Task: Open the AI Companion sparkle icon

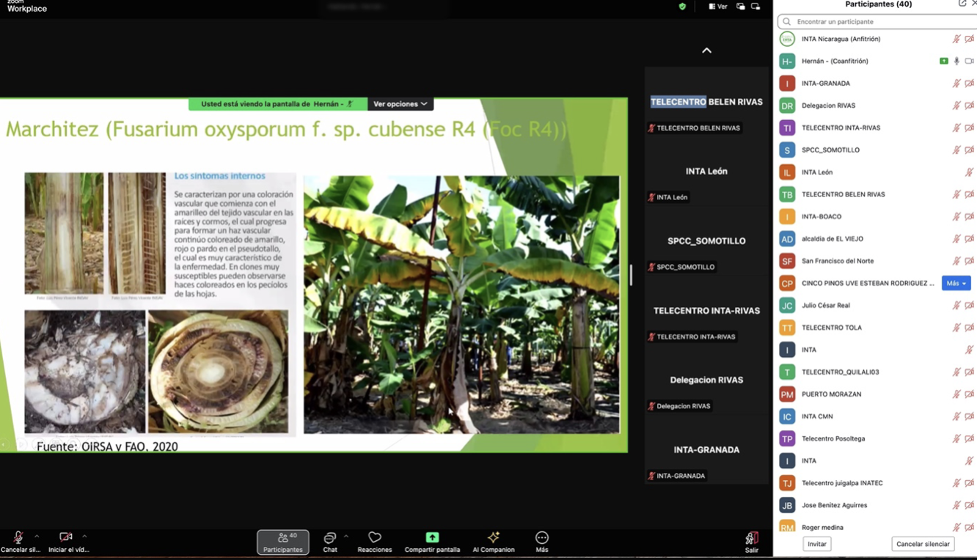Action: click(x=493, y=538)
